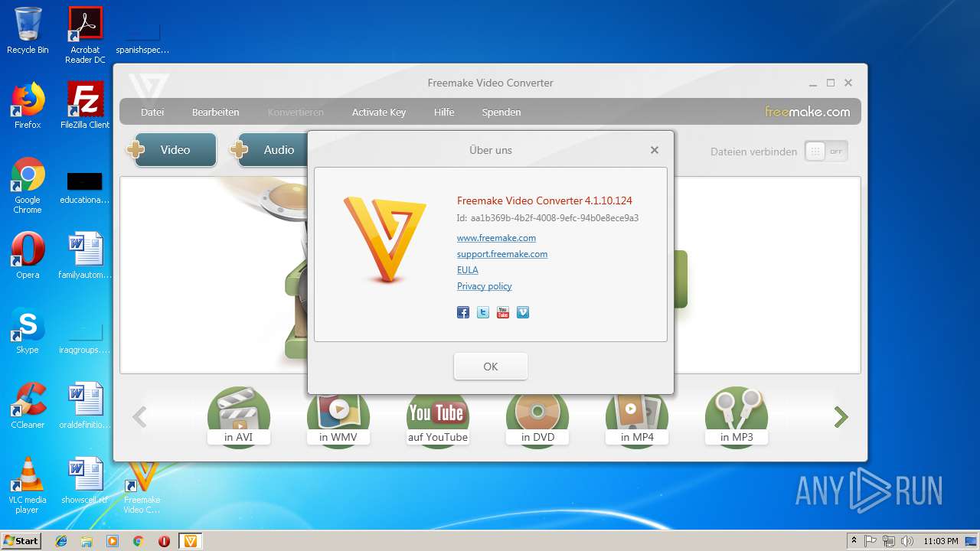
Task: Choose the 'in MP3' output format
Action: (x=737, y=416)
